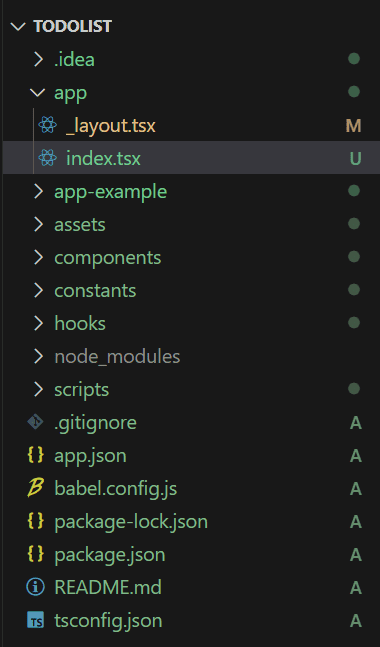Click the M badge on _layout.tsx
Viewport: 380px width, 647px height.
tap(354, 125)
